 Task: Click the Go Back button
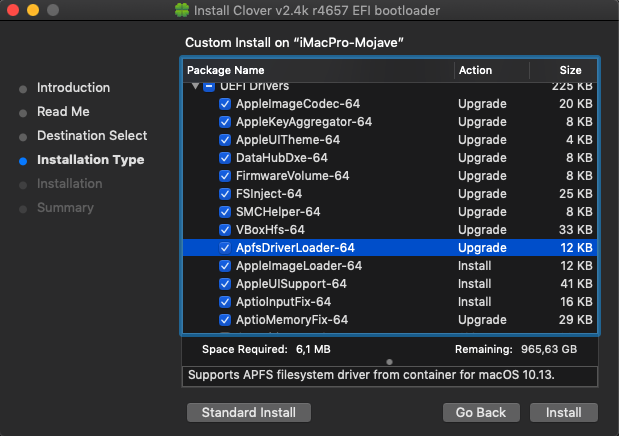point(481,412)
